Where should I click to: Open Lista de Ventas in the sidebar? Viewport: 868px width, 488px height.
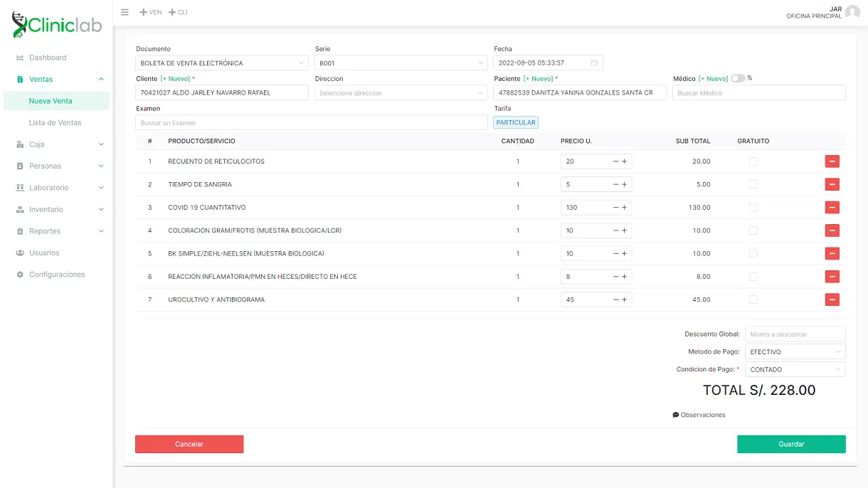tap(55, 122)
